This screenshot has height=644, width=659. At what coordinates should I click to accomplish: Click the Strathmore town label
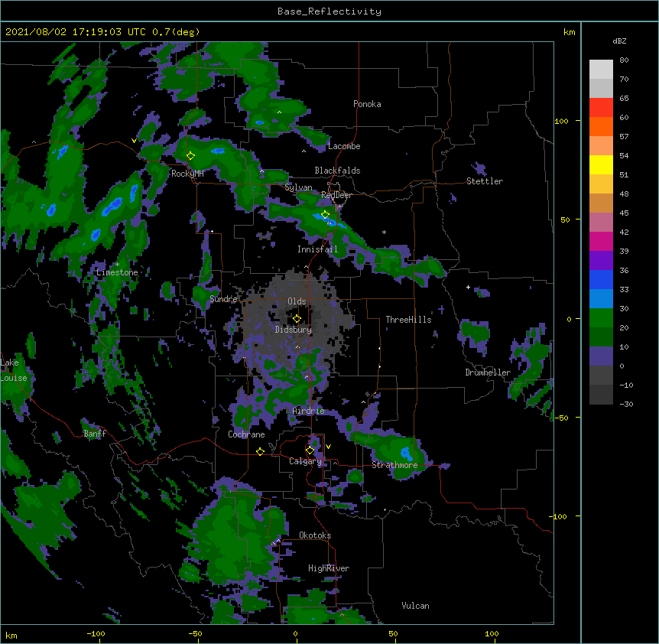pos(394,465)
